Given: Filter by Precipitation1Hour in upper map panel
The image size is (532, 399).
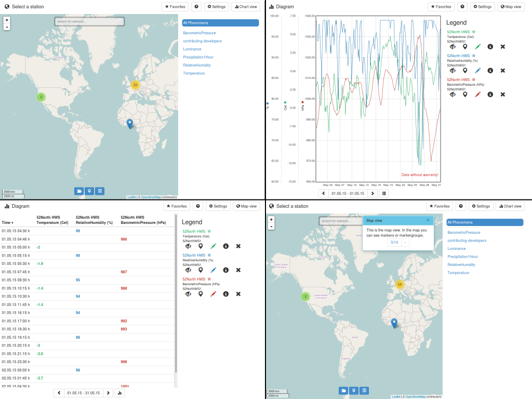Looking at the screenshot, I should point(198,57).
